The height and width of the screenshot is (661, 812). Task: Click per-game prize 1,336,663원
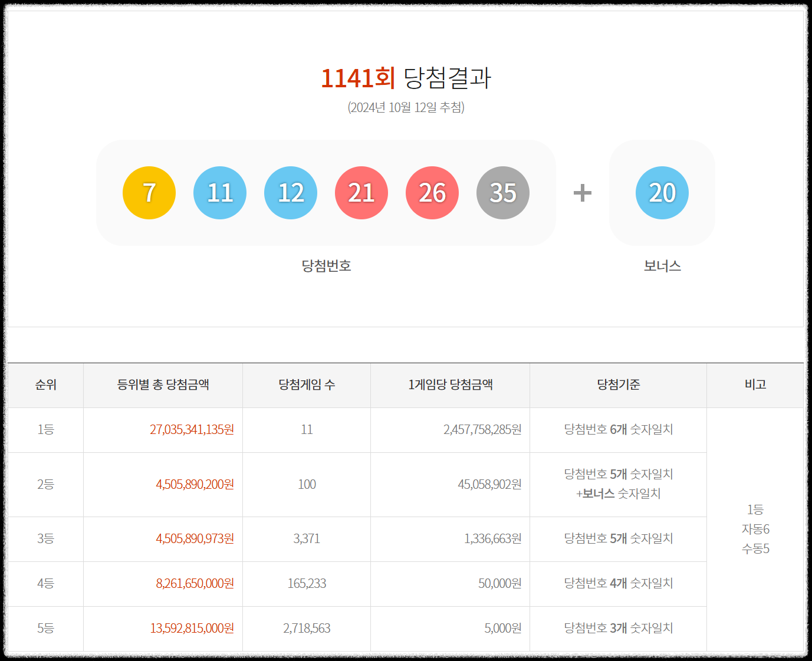point(493,539)
